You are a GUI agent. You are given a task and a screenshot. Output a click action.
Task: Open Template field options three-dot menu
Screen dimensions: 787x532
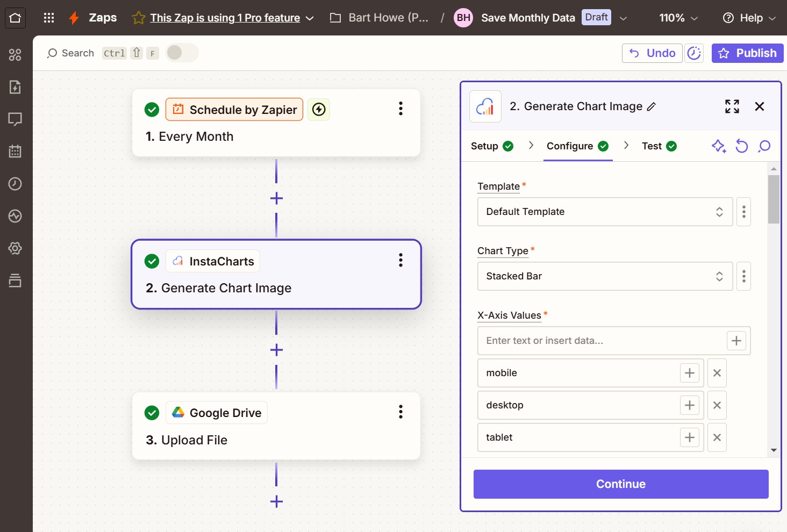tap(744, 212)
